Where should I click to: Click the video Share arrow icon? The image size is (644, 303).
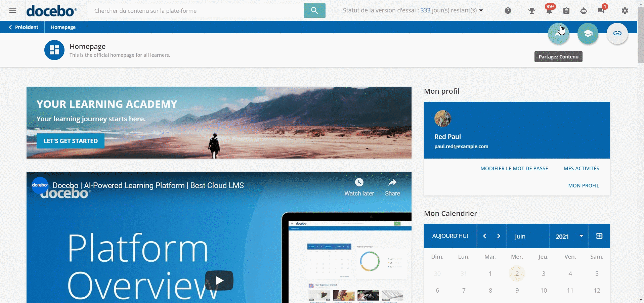(392, 182)
